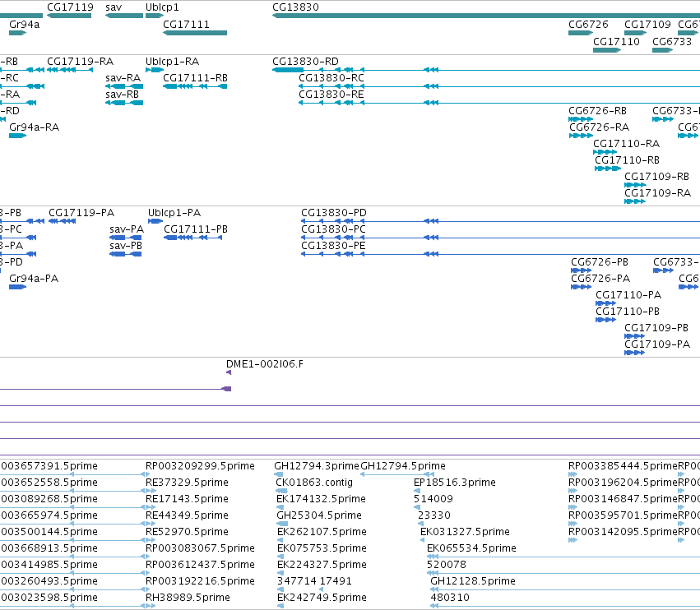The width and height of the screenshot is (700, 610).
Task: Click transcript Gr94a-RA label
Action: click(34, 127)
